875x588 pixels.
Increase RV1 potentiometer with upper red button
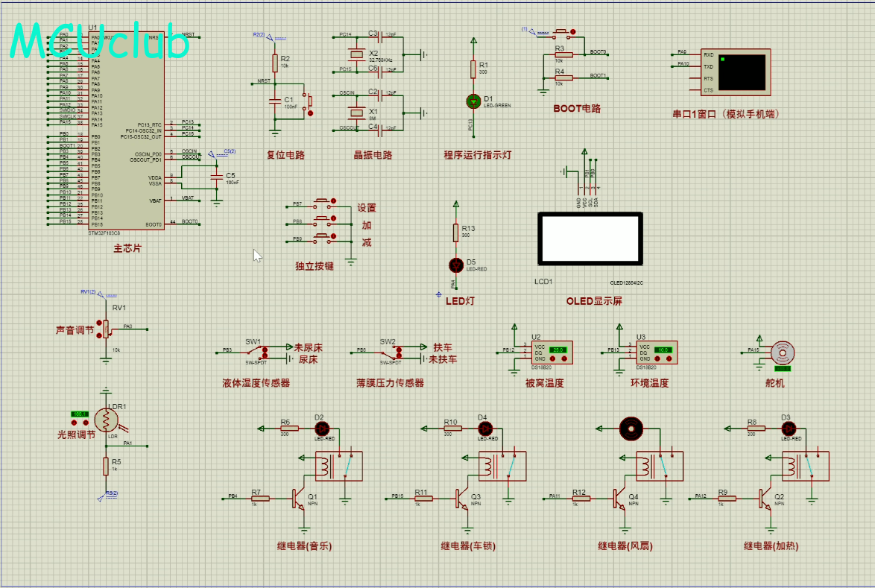99,323
